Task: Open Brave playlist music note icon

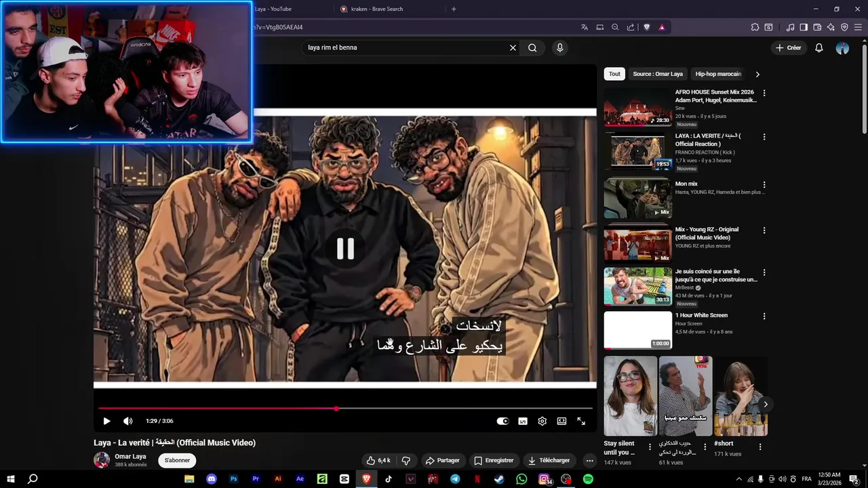Action: point(790,27)
